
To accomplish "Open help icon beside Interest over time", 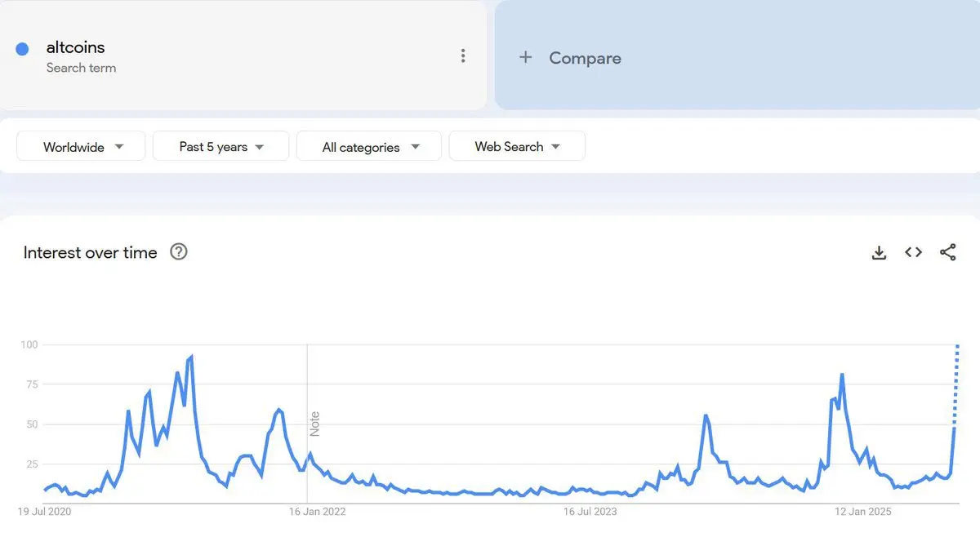I will (178, 251).
